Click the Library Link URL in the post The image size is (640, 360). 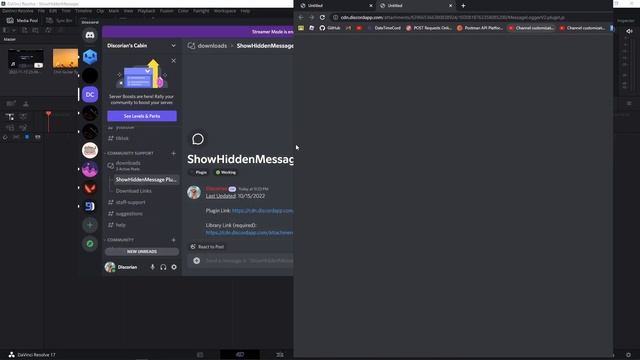(249, 233)
